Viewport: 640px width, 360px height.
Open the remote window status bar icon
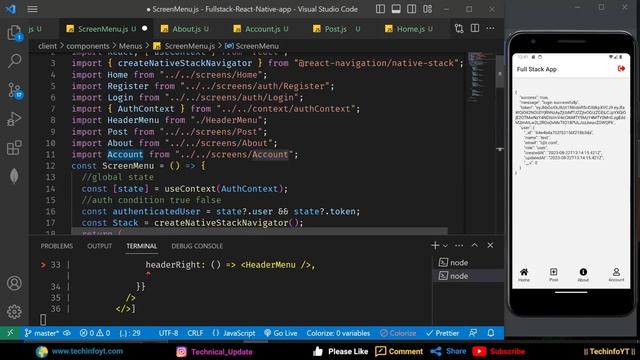tap(10, 333)
